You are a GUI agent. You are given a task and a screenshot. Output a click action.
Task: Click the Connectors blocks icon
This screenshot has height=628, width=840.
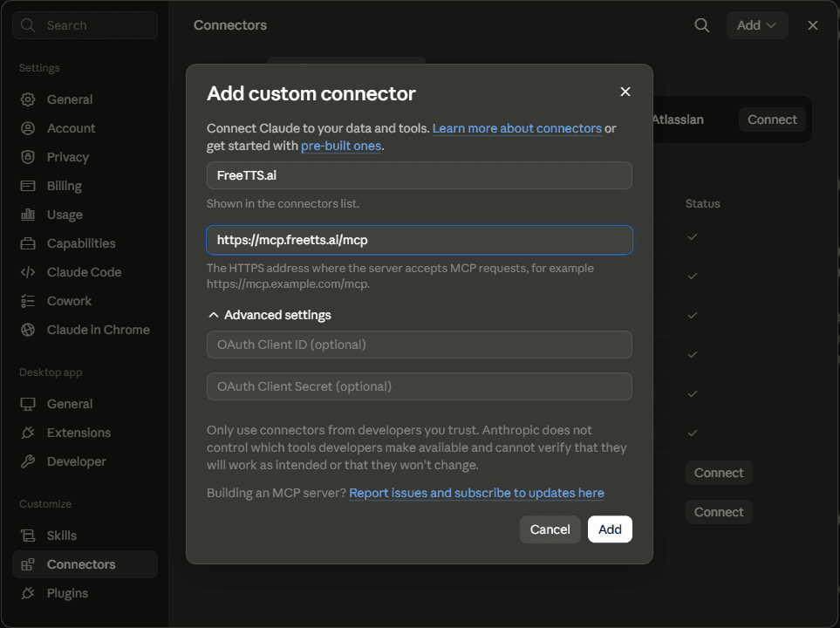[28, 564]
